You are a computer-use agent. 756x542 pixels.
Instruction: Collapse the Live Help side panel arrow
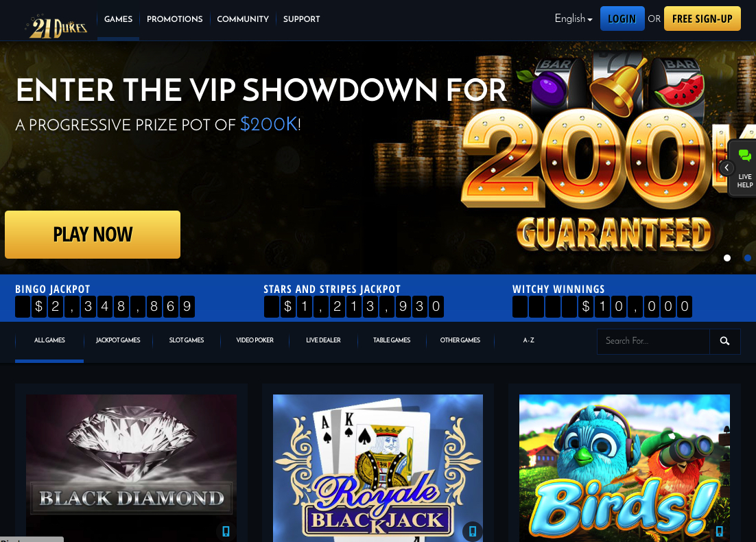(x=727, y=168)
